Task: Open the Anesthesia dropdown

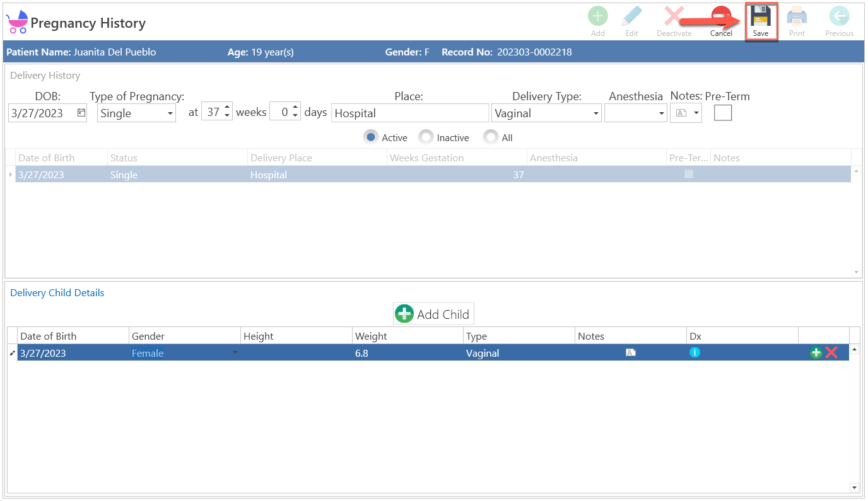Action: [x=661, y=114]
